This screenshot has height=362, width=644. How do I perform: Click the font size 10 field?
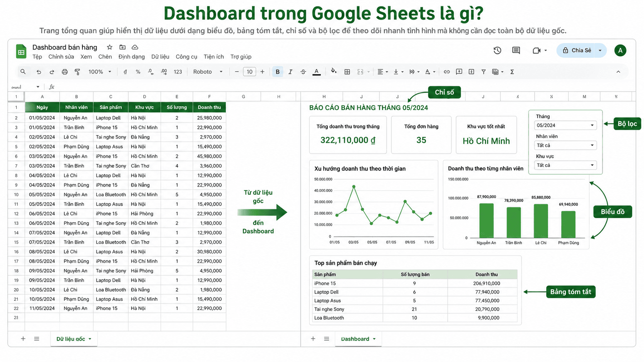(x=250, y=72)
